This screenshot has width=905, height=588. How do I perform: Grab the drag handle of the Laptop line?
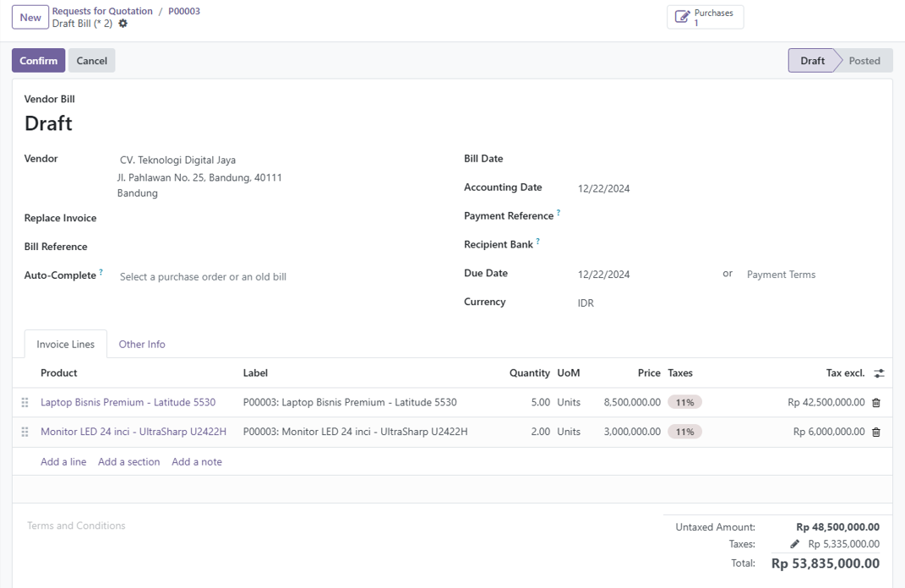(25, 403)
